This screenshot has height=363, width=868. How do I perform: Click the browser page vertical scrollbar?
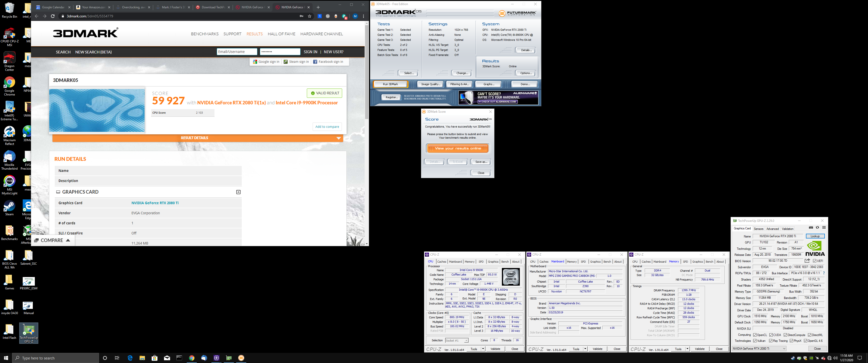coord(367,72)
